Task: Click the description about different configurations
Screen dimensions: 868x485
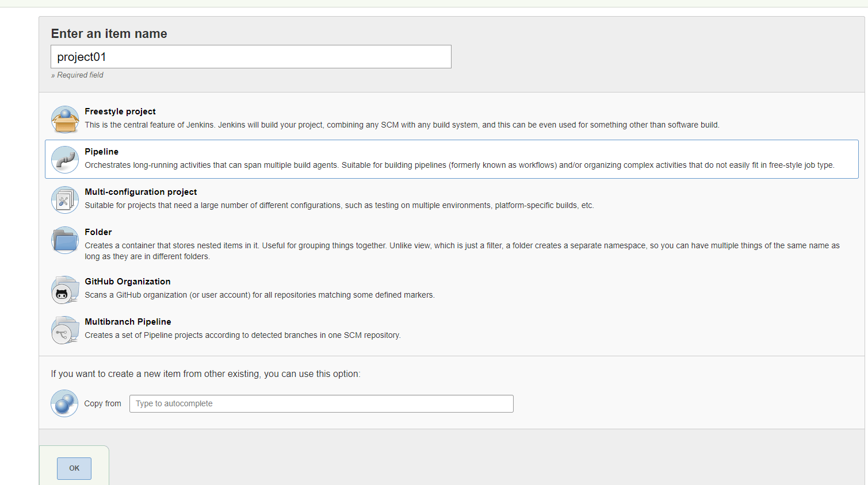Action: [x=339, y=205]
